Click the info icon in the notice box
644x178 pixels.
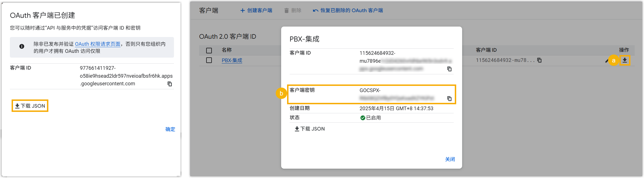22,47
